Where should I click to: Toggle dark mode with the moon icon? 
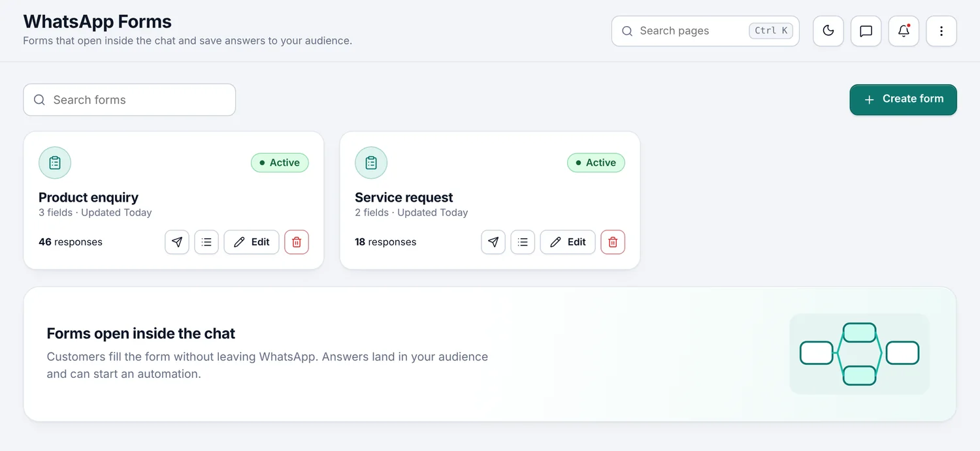pos(828,31)
